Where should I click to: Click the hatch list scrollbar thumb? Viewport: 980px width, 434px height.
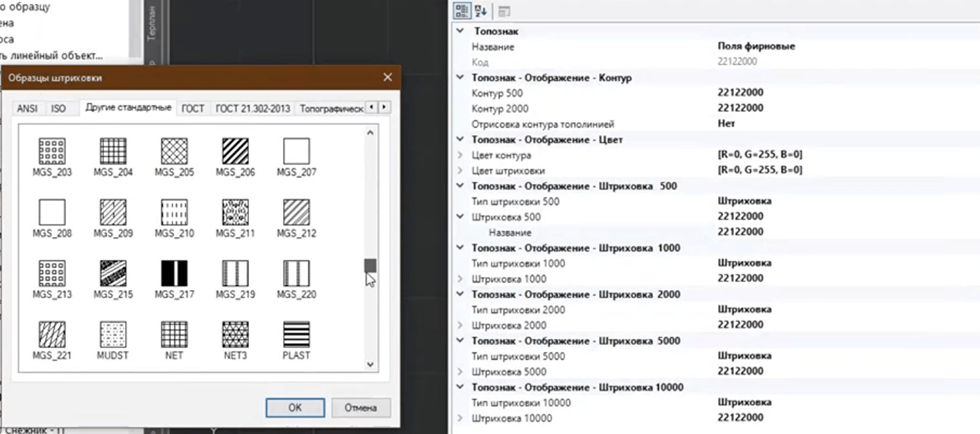tap(370, 265)
